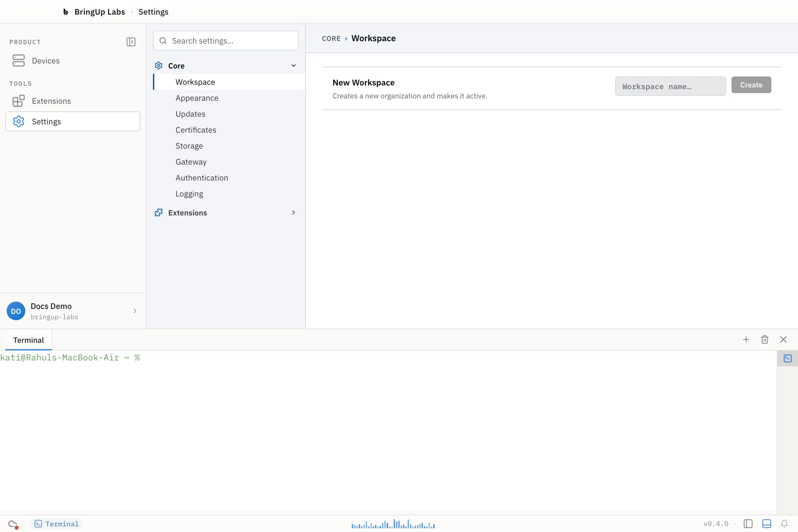This screenshot has height=532, width=798.
Task: Toggle the sidebar layout in status bar
Action: (748, 523)
